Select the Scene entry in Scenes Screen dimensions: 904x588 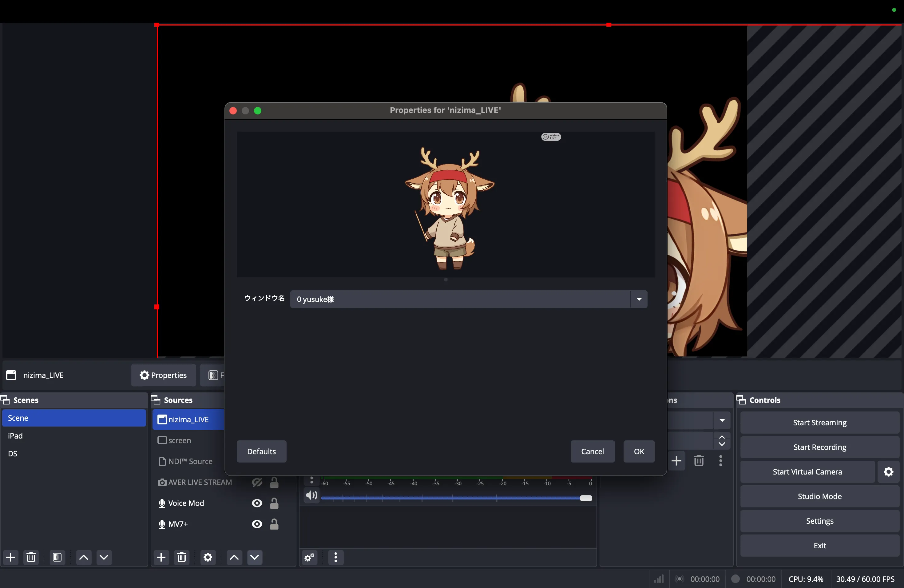click(x=74, y=418)
